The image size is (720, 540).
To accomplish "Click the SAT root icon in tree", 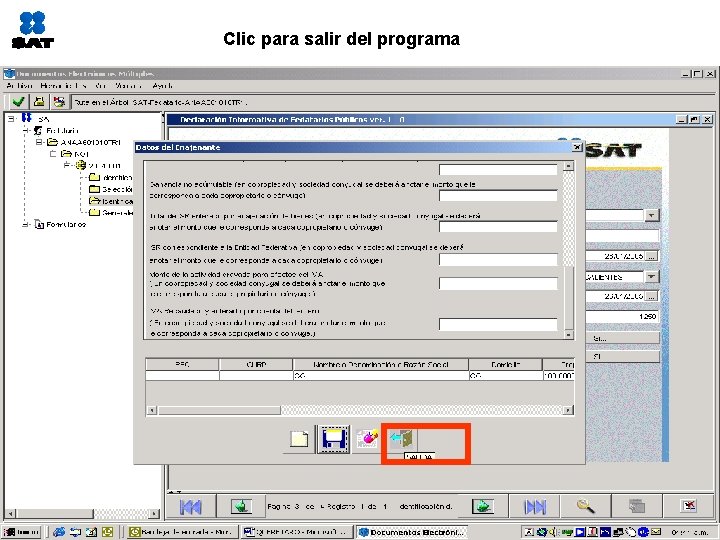I will tap(27, 118).
